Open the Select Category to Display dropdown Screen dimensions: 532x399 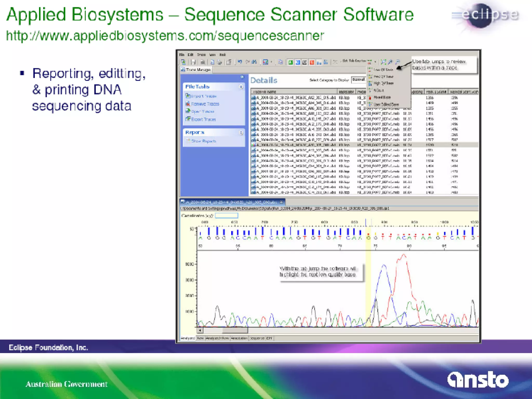coord(359,80)
